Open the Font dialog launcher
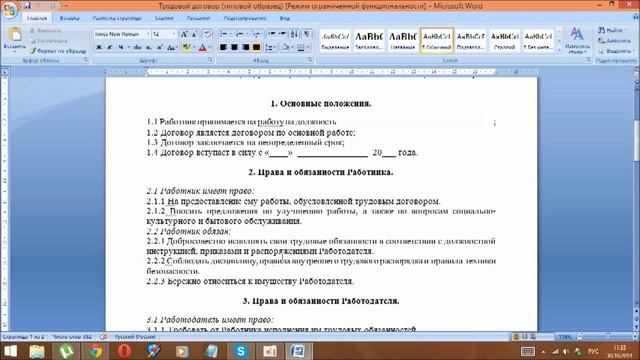Screen dimensions: 640x360 pyautogui.click(x=211, y=60)
